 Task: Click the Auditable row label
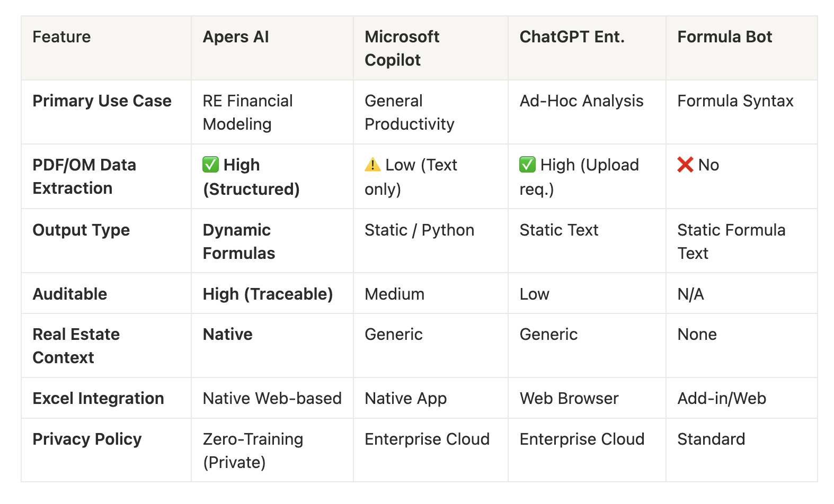[x=69, y=294]
